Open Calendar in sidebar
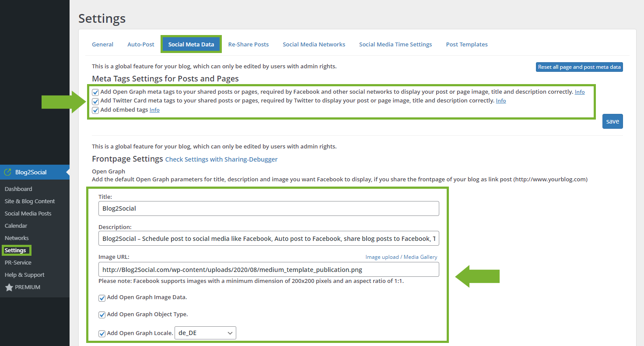The height and width of the screenshot is (346, 644). pos(16,226)
